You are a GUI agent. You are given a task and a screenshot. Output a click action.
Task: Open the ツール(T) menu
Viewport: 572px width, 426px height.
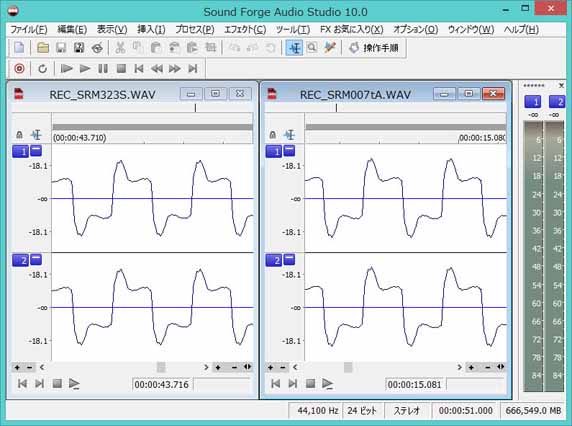tap(293, 30)
